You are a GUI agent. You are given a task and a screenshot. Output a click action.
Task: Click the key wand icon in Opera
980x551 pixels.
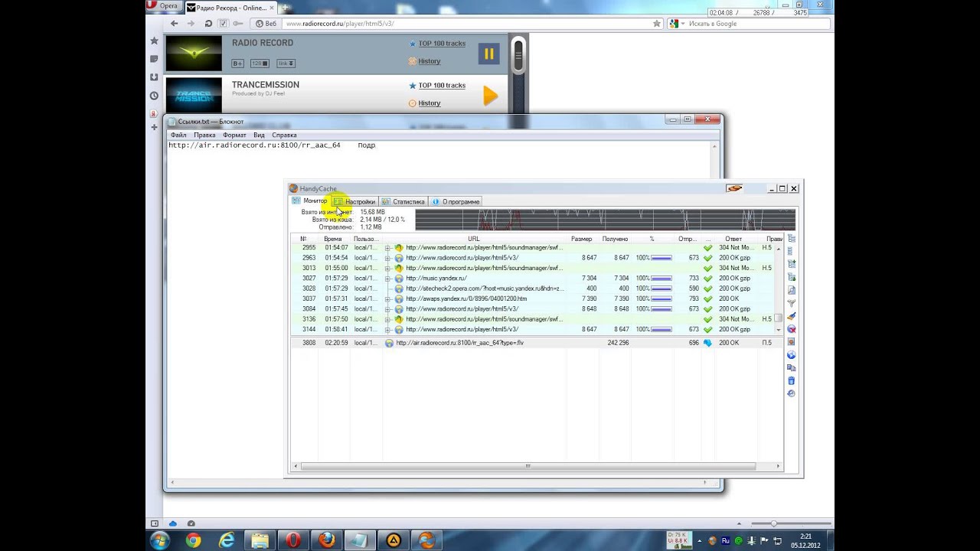tap(238, 24)
